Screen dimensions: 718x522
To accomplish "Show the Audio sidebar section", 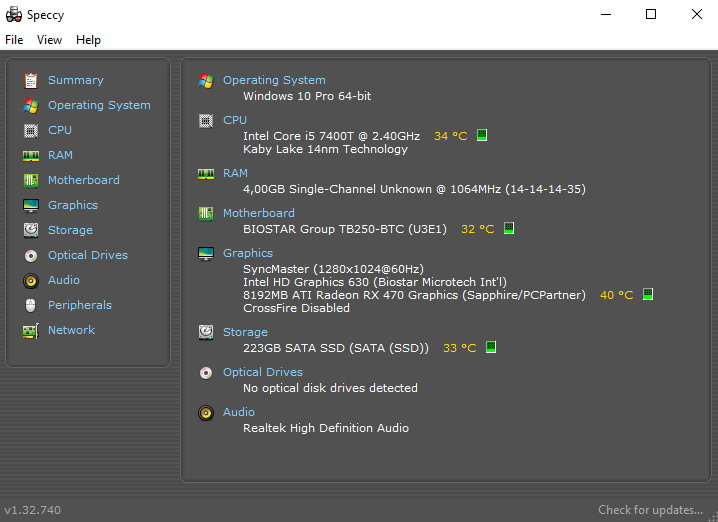I will coord(64,280).
